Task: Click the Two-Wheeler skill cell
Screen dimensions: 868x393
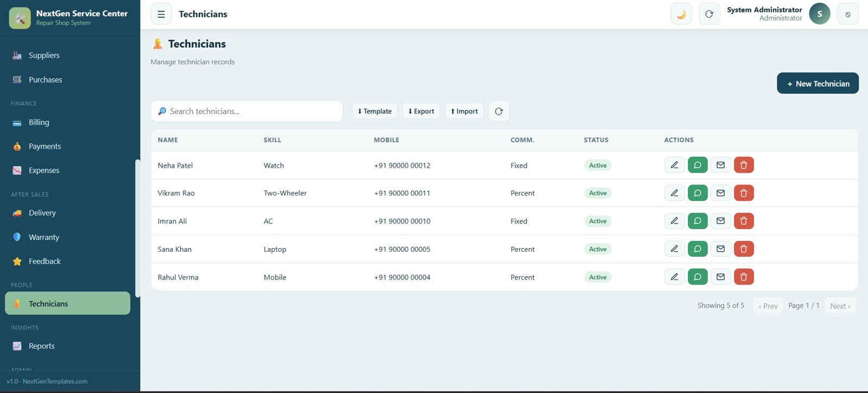Action: (x=285, y=193)
